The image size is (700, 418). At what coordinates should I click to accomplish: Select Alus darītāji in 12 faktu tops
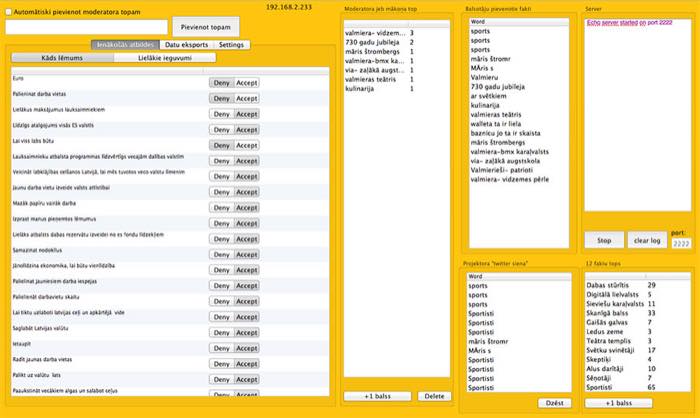click(x=638, y=369)
